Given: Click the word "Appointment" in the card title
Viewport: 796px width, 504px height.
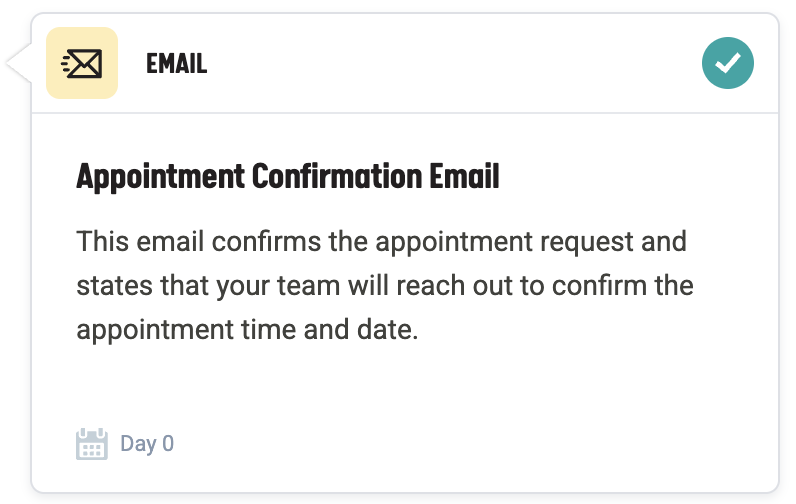Looking at the screenshot, I should (160, 178).
